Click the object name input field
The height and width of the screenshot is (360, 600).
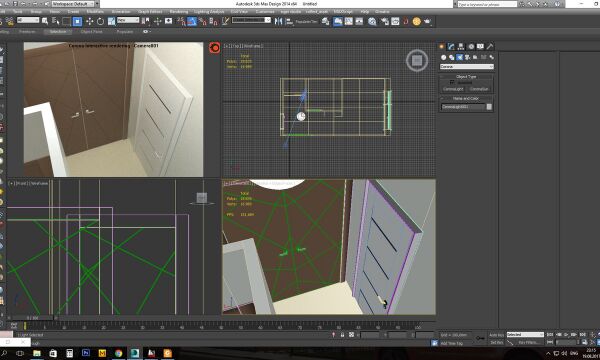(x=463, y=107)
